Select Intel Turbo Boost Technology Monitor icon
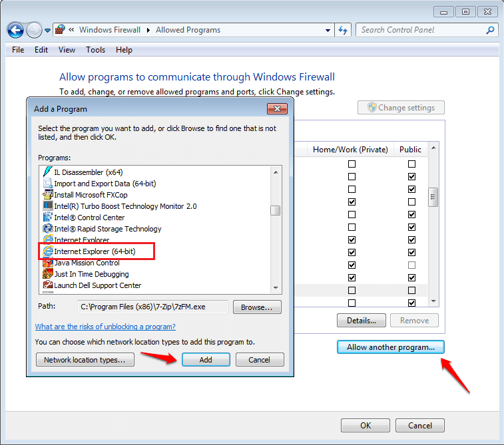504x445 pixels. pos(47,206)
